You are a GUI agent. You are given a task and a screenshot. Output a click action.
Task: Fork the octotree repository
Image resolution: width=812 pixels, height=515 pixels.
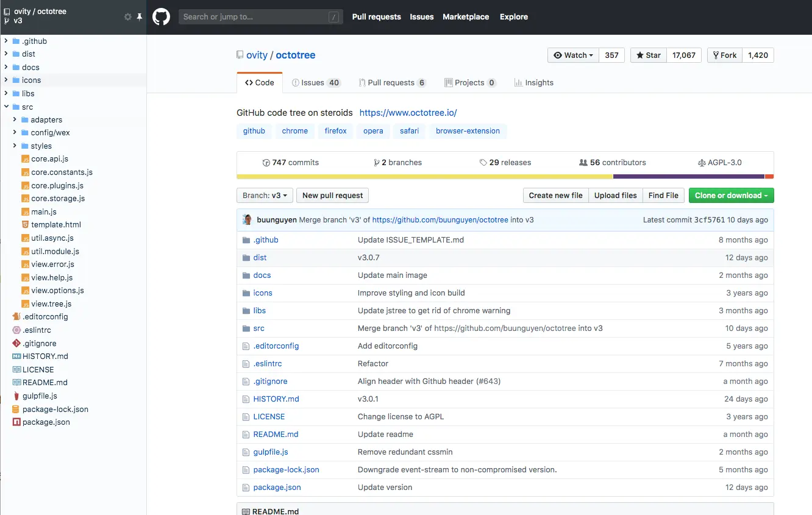(724, 55)
